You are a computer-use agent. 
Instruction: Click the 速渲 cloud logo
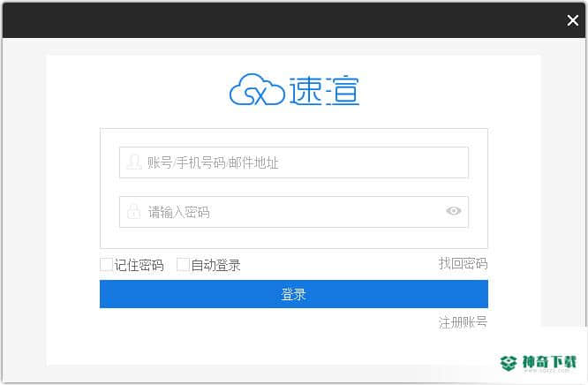(294, 89)
